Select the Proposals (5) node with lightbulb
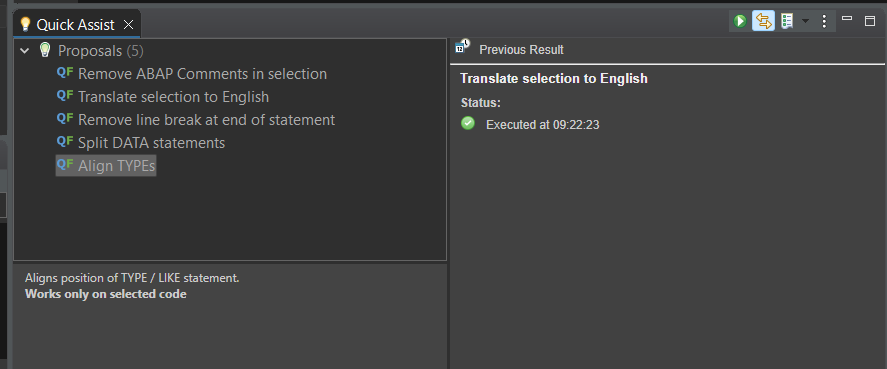This screenshot has height=369, width=887. point(91,51)
